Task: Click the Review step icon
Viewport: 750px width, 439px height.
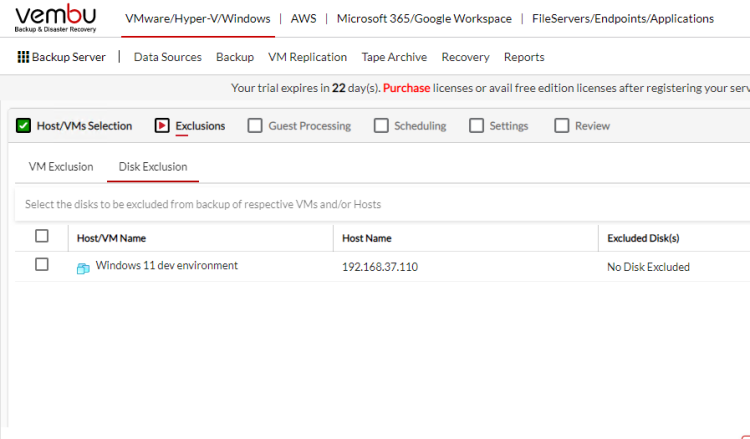Action: coord(561,126)
